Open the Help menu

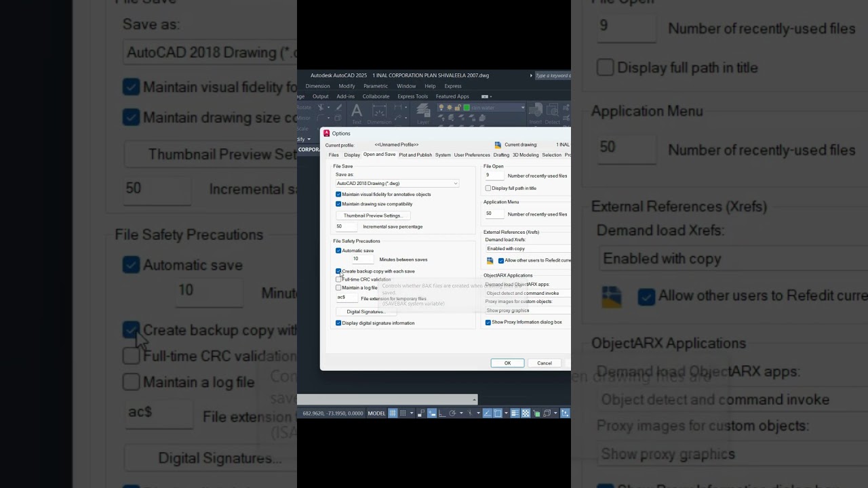[430, 86]
